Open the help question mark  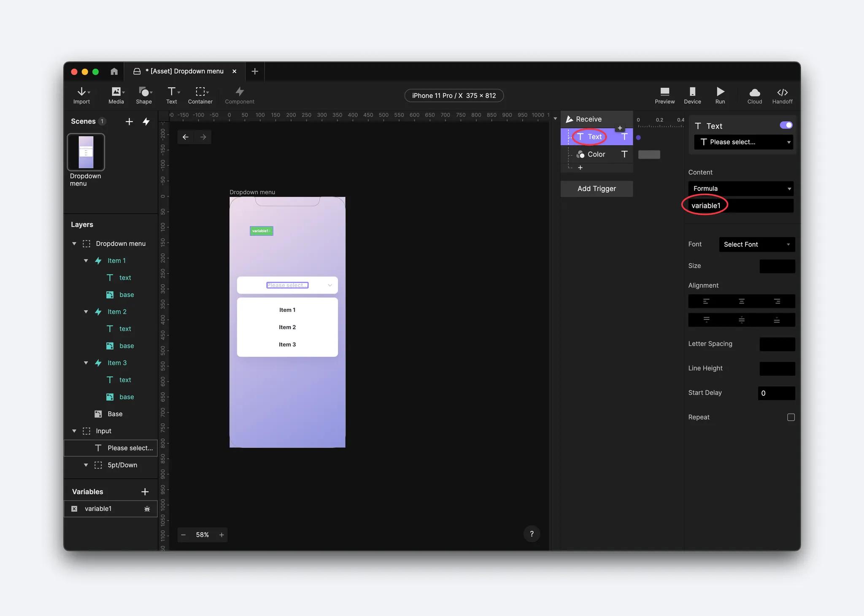(x=532, y=534)
